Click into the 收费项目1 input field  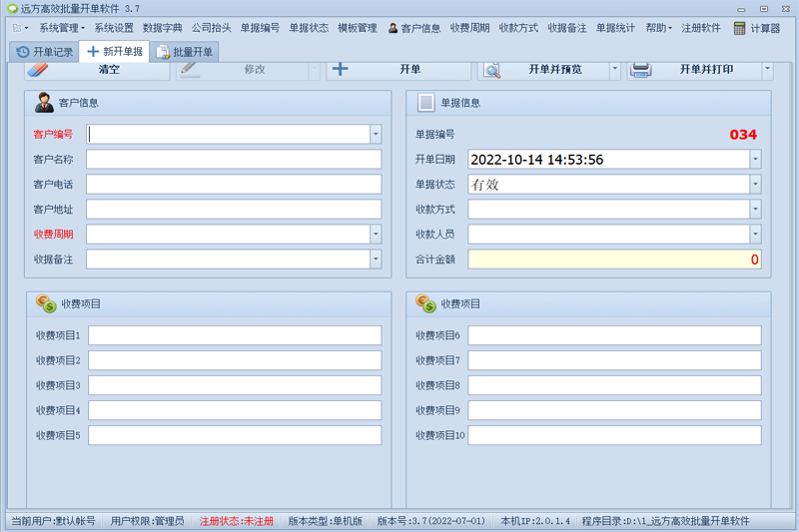pos(235,335)
